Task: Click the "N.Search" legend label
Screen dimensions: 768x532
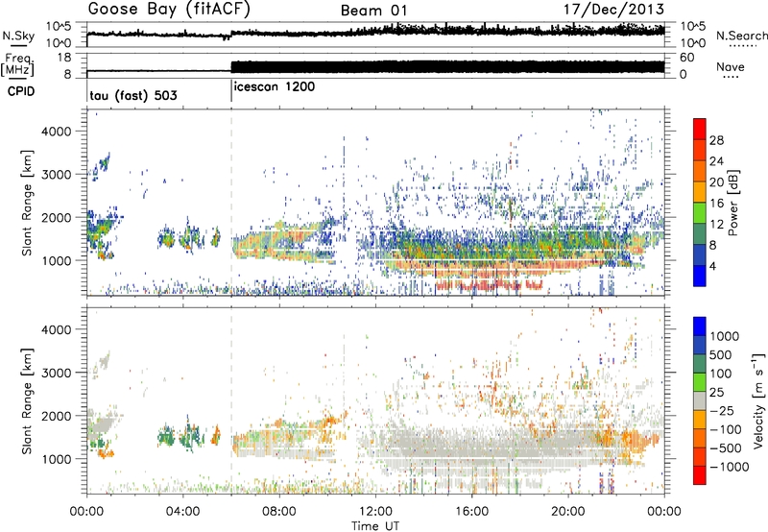Action: (741, 36)
